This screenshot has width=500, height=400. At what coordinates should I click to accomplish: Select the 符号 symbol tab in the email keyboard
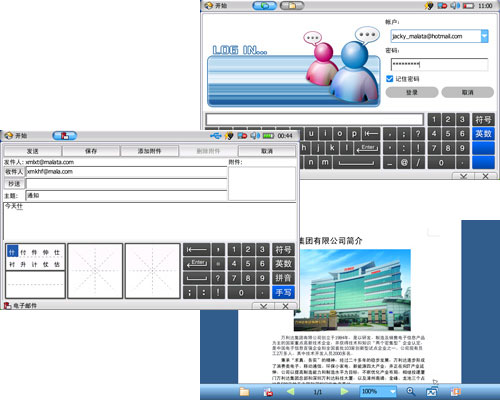(x=283, y=249)
